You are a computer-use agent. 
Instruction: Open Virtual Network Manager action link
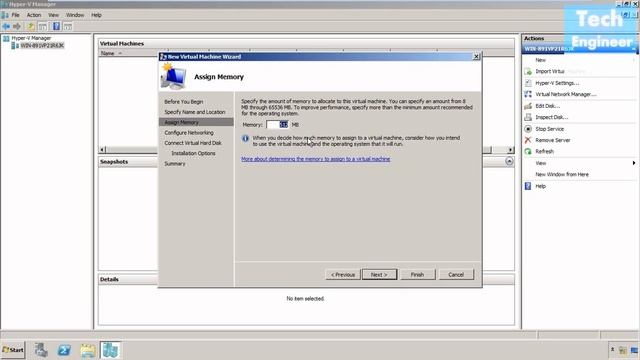coord(566,94)
